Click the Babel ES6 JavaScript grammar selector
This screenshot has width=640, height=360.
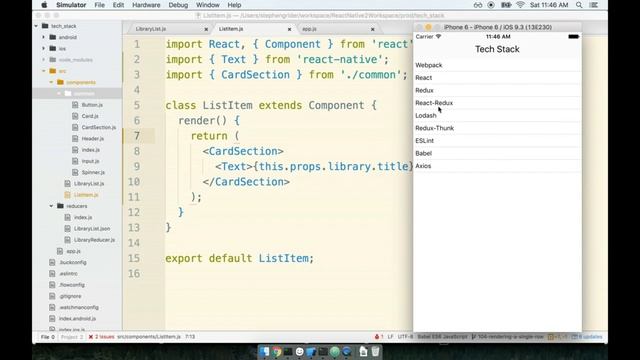[442, 337]
